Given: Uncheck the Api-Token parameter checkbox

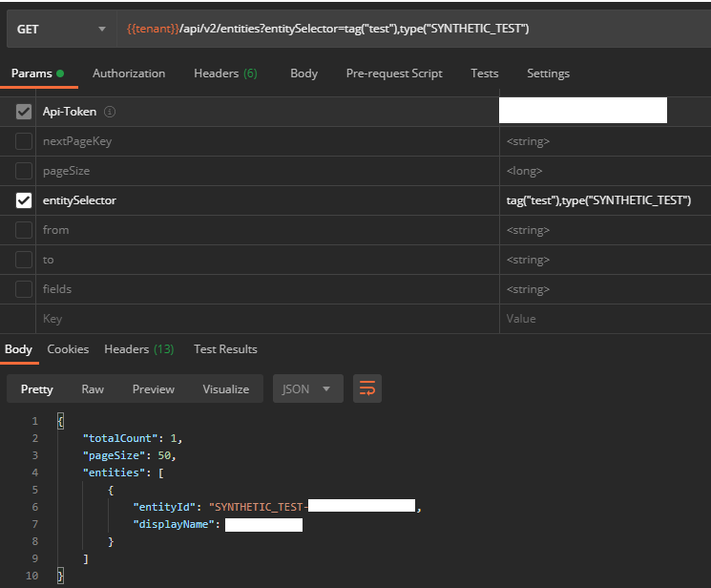Looking at the screenshot, I should (x=24, y=112).
